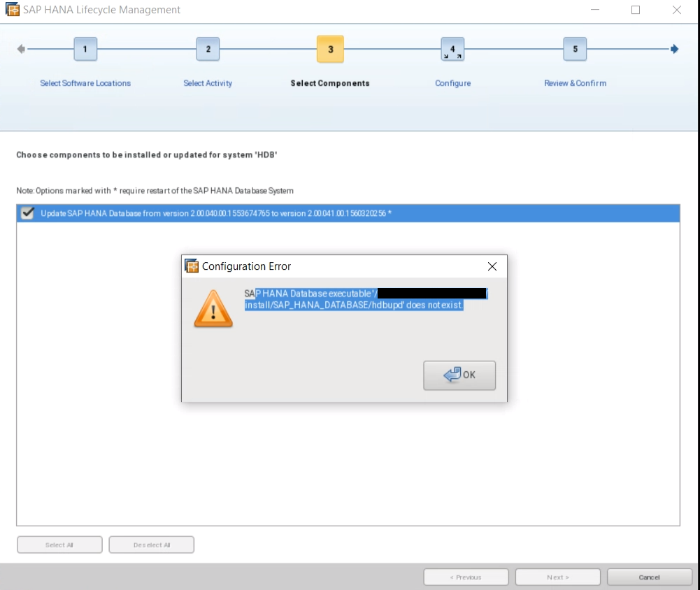
Task: Maximize the SAP HANA Lifecycle Management window
Action: tap(636, 9)
